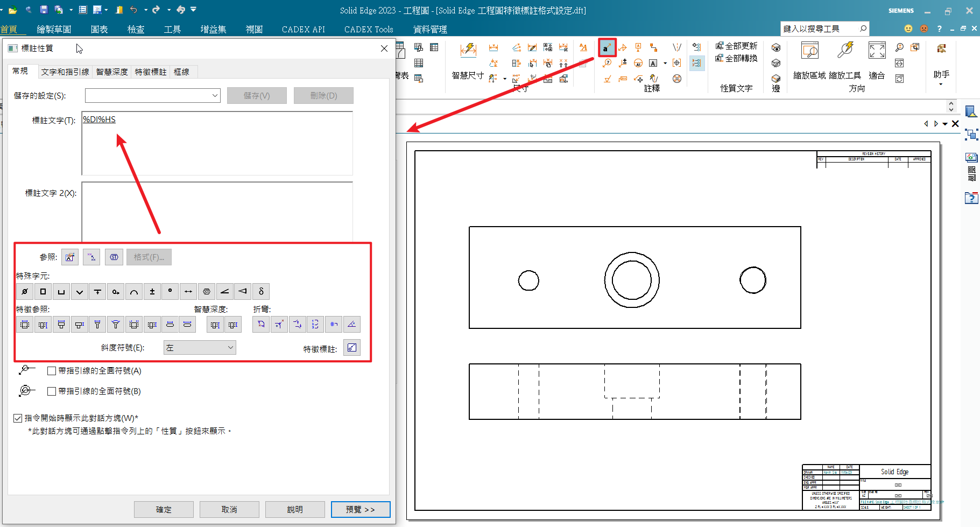
Task: Click the Fit view icon
Action: tap(877, 60)
